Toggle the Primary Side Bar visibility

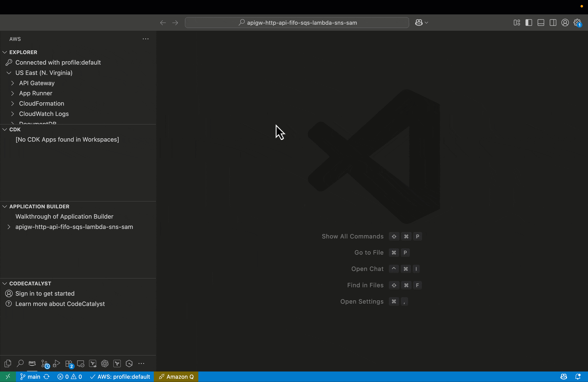click(x=529, y=23)
